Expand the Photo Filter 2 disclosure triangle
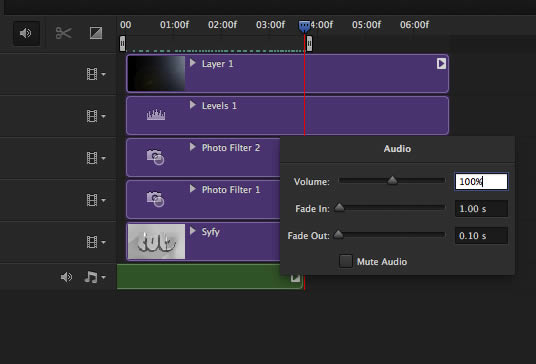 [x=193, y=147]
